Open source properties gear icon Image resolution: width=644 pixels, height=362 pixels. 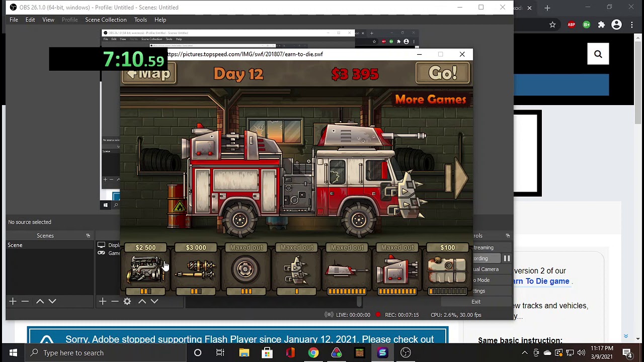pyautogui.click(x=127, y=301)
